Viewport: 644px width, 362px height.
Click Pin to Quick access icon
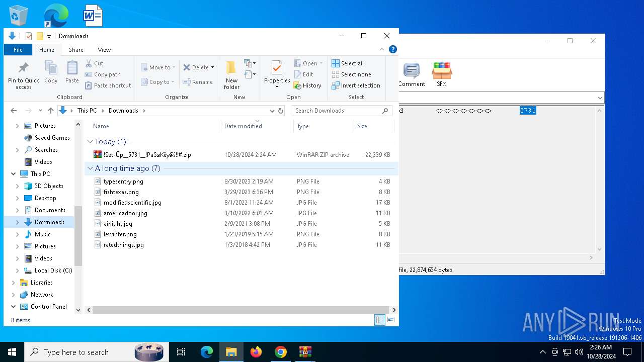click(x=23, y=75)
